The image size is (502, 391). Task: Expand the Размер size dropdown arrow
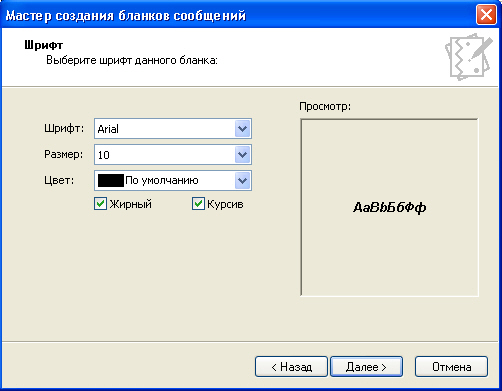[242, 155]
